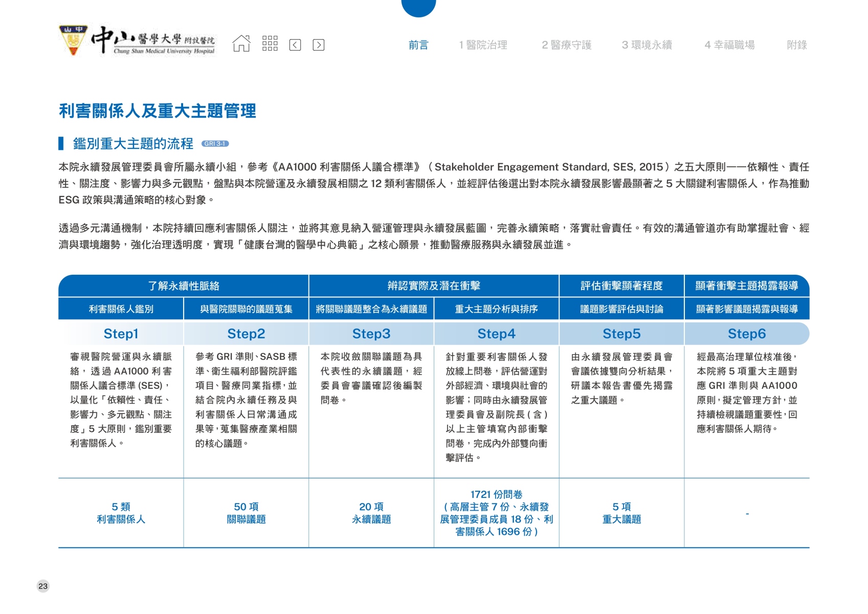Image resolution: width=868 pixels, height=614 pixels.
Task: Switch to the 2 醫療守護 tab
Action: [566, 45]
